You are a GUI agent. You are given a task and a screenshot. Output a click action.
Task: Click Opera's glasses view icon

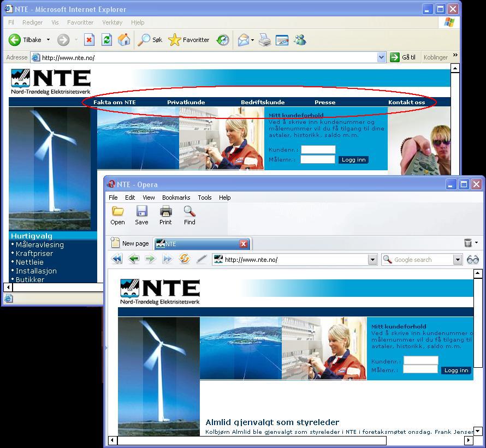473,260
